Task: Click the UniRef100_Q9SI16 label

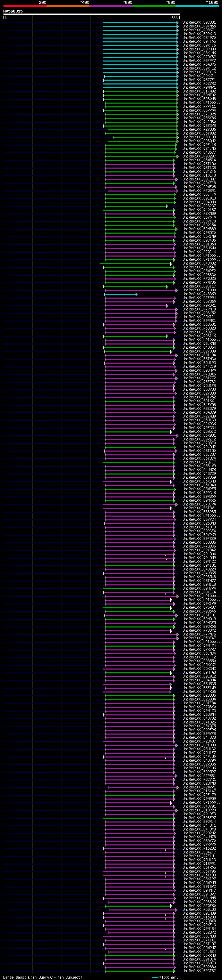Action: (x=199, y=336)
